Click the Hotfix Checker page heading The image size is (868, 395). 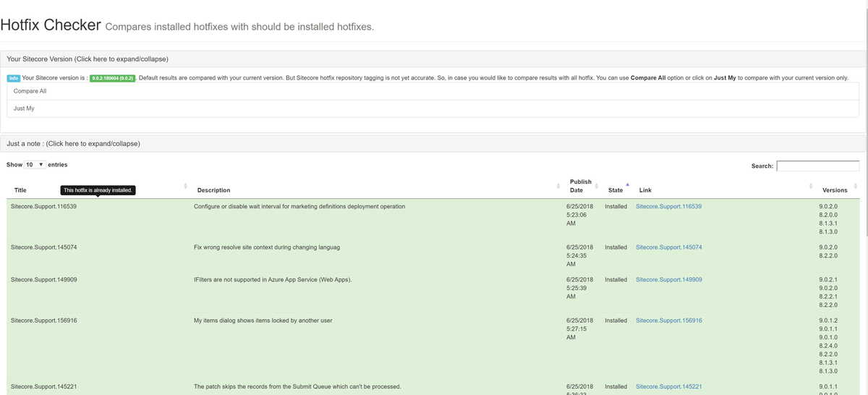tap(51, 25)
